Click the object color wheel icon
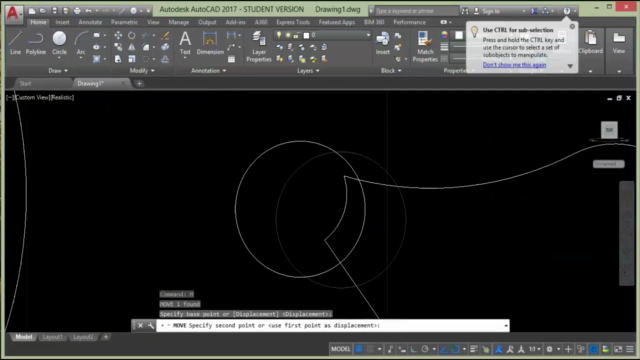Image resolution: width=640 pixels, height=360 pixels. click(x=444, y=35)
